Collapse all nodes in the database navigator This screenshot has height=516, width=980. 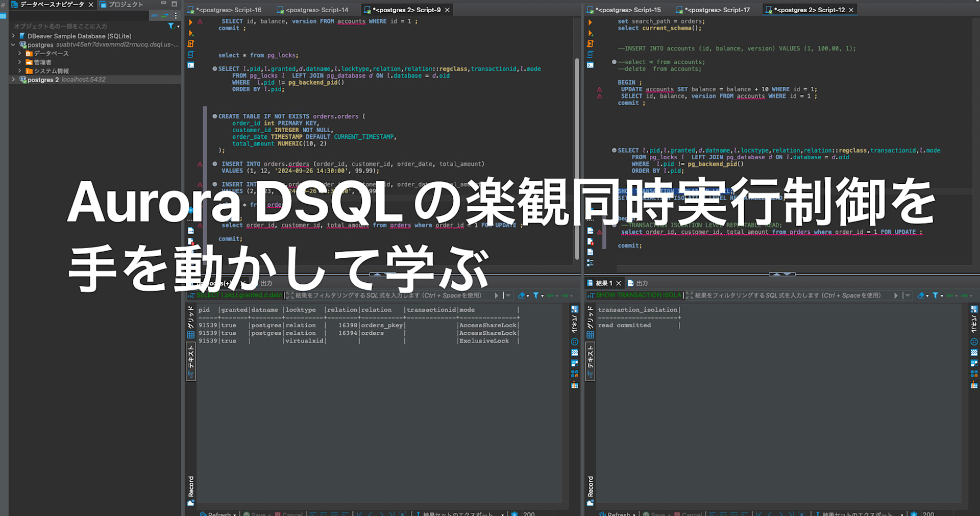(155, 16)
